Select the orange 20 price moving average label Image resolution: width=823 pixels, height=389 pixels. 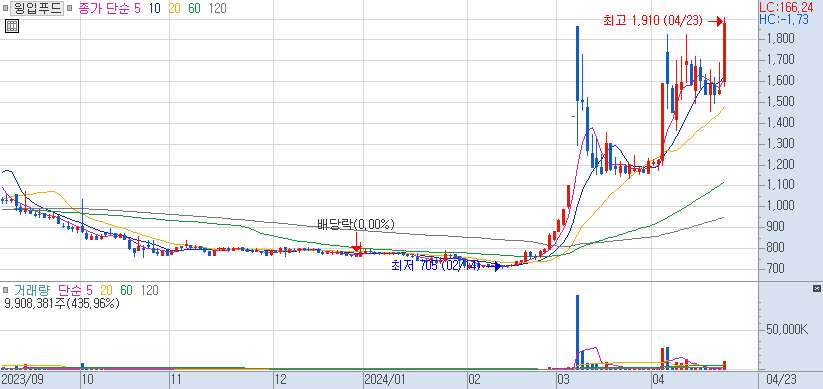(x=174, y=8)
